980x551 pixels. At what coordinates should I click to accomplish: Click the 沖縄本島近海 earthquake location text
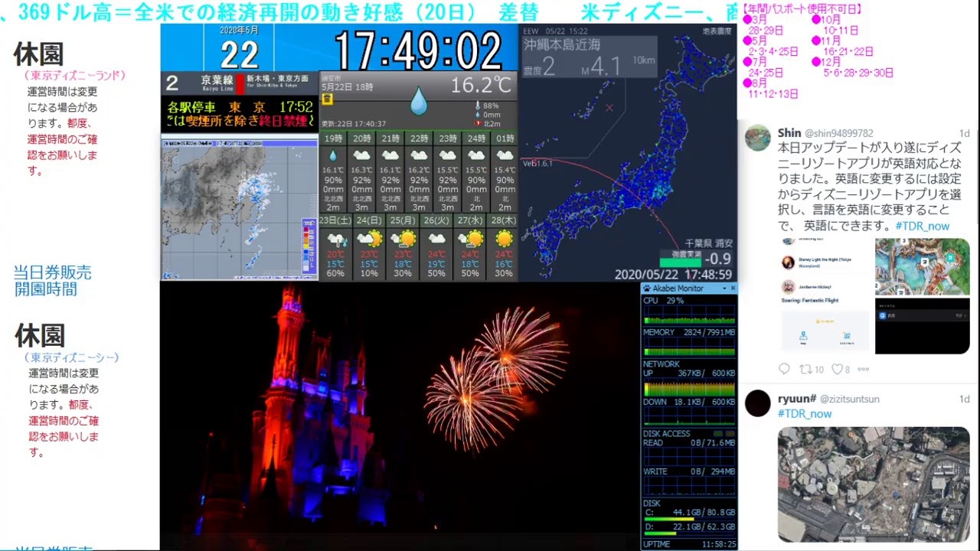click(562, 44)
